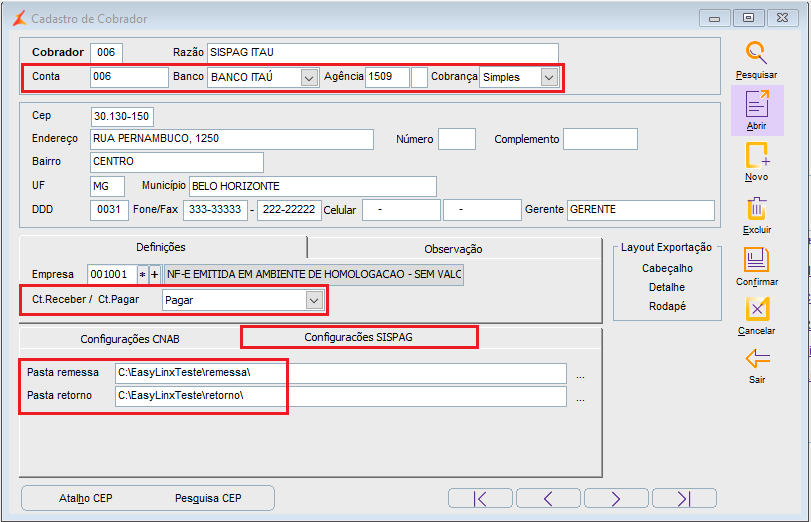Switch to the Observação tab
The width and height of the screenshot is (811, 522).
454,249
